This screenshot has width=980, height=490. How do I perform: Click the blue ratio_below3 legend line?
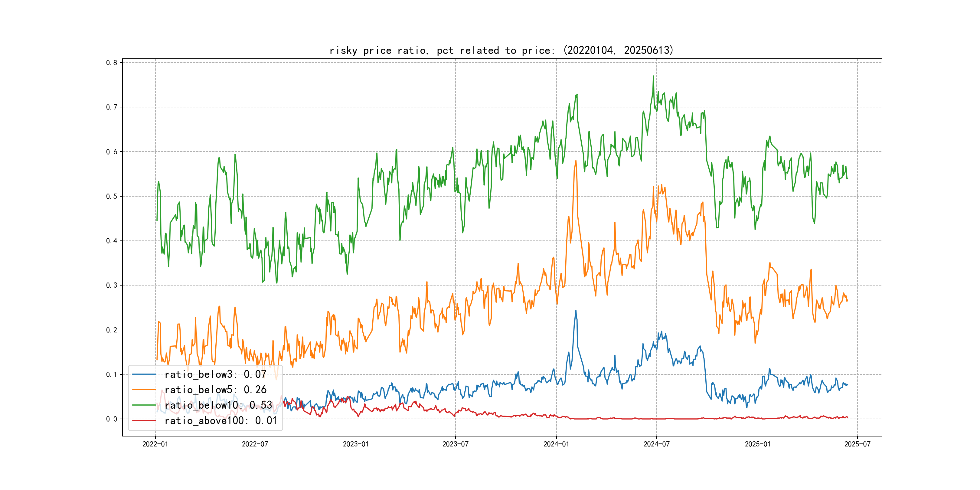tap(144, 374)
